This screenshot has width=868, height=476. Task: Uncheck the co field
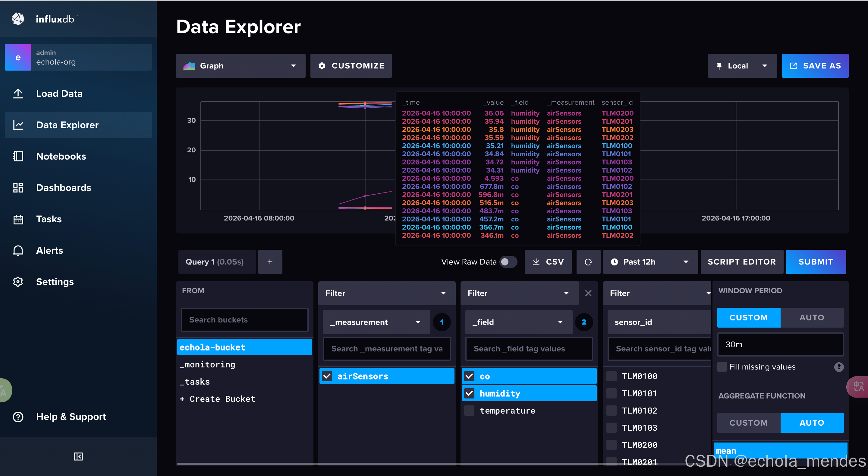(x=469, y=376)
